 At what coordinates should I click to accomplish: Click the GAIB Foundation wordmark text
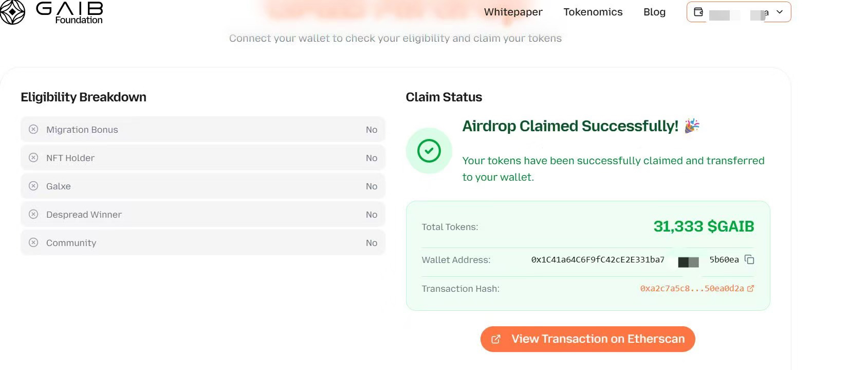[x=70, y=13]
